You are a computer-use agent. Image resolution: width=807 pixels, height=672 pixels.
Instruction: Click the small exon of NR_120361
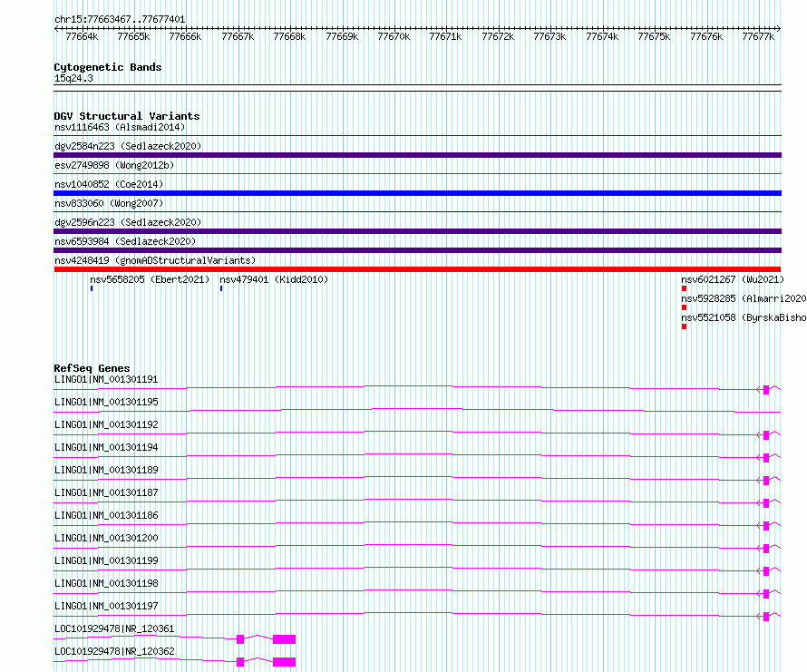point(240,639)
